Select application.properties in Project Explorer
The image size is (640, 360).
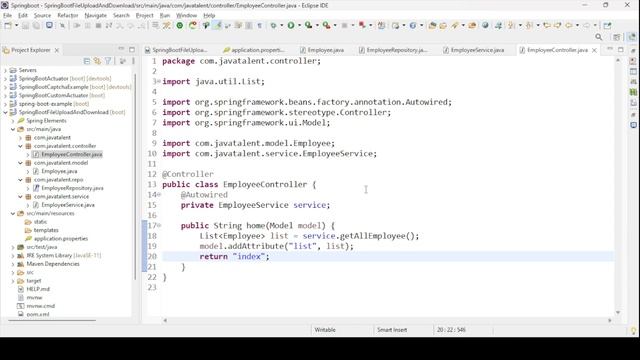[61, 239]
